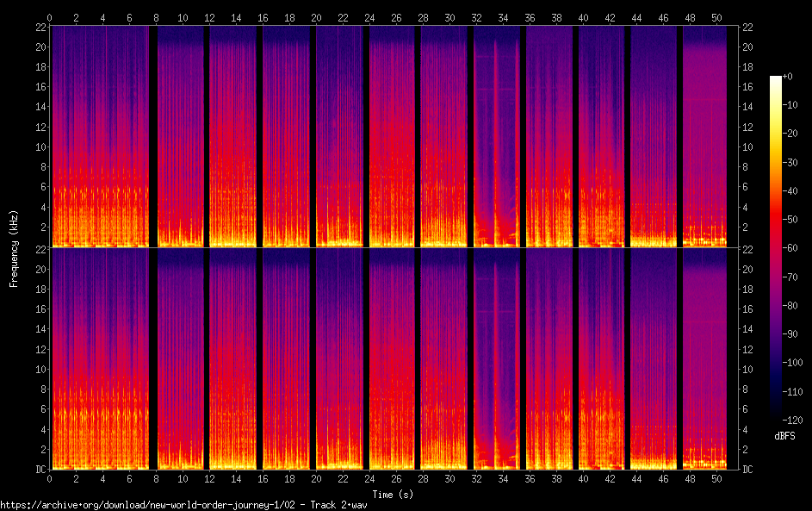Click the DC label at the bottom-left corner

(x=40, y=470)
